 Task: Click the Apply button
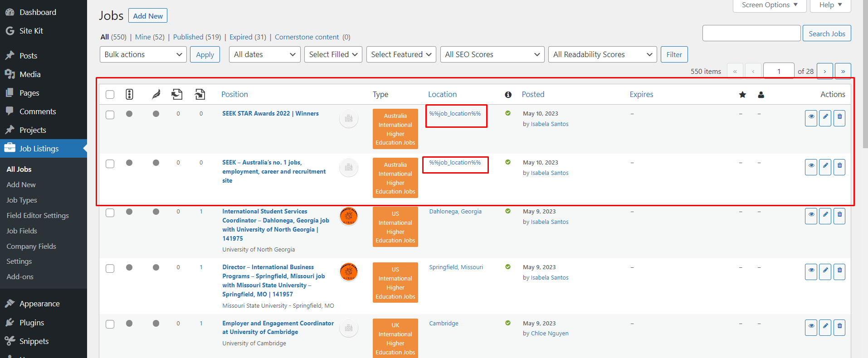pyautogui.click(x=205, y=54)
